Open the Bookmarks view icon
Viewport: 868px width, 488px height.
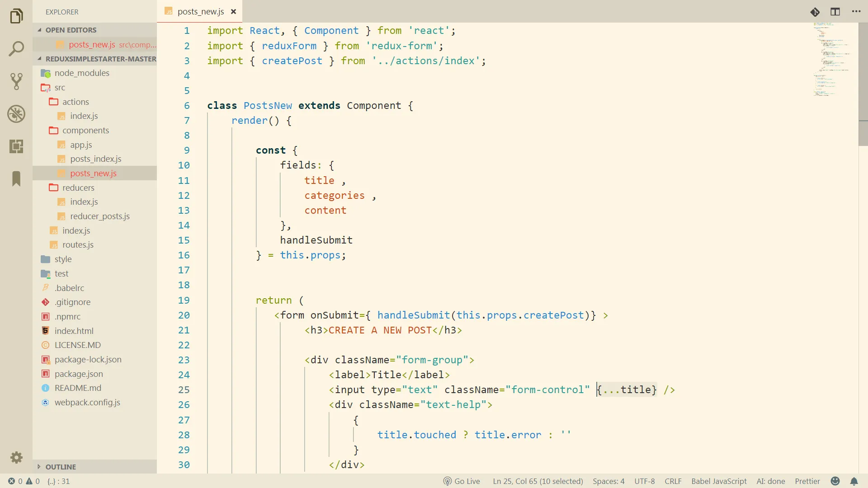(16, 179)
